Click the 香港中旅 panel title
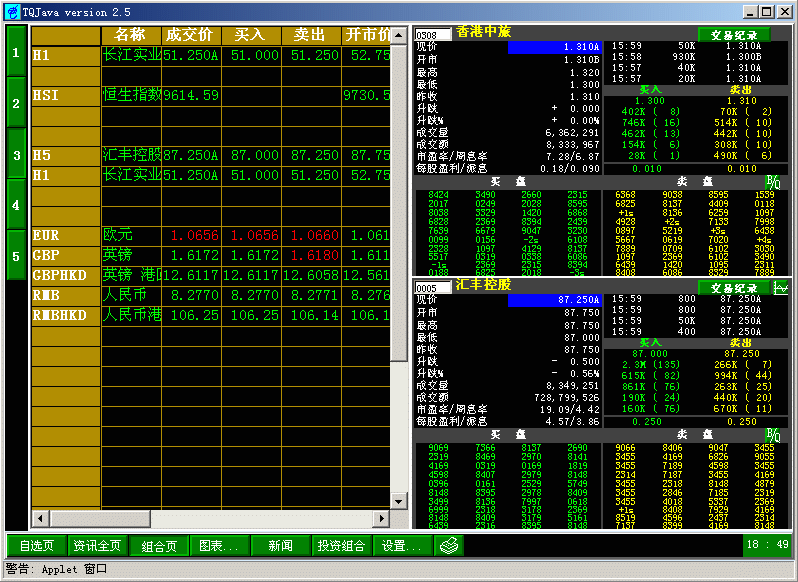798x582 pixels. [x=483, y=32]
